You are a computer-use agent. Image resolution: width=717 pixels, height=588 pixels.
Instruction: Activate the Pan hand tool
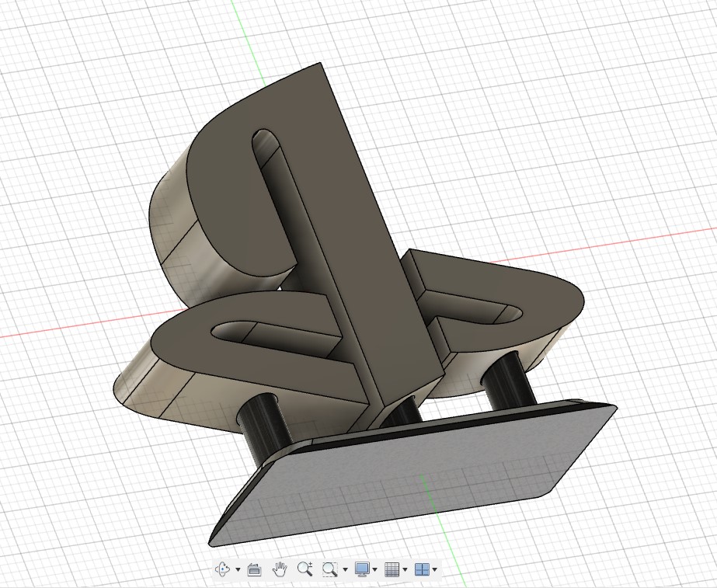tap(280, 569)
